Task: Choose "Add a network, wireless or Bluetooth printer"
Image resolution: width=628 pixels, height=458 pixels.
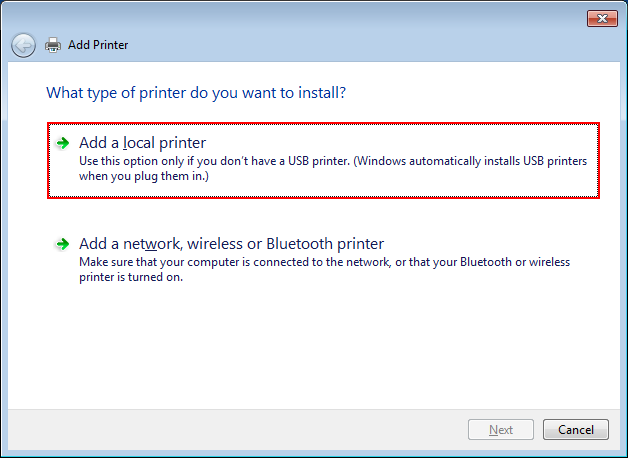Action: pos(231,244)
